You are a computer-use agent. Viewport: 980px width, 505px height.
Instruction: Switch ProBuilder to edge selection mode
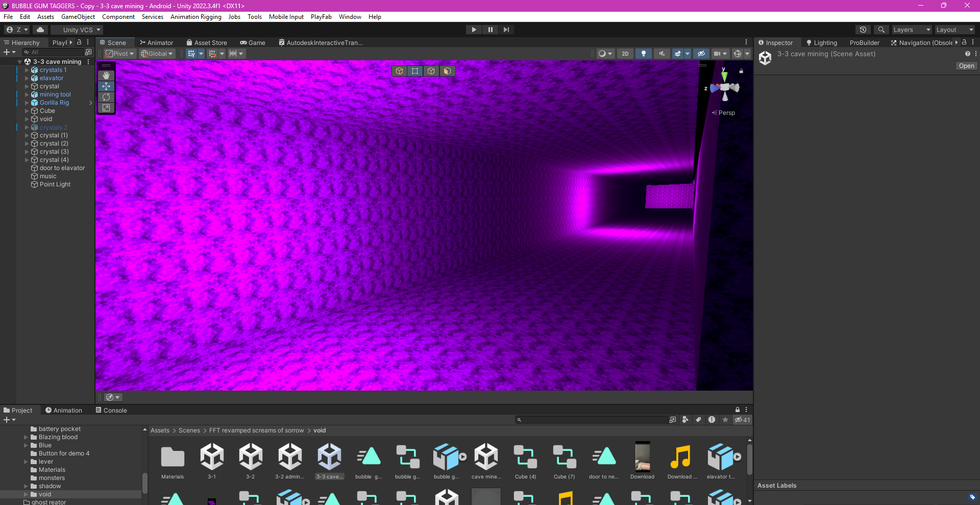[x=431, y=71]
